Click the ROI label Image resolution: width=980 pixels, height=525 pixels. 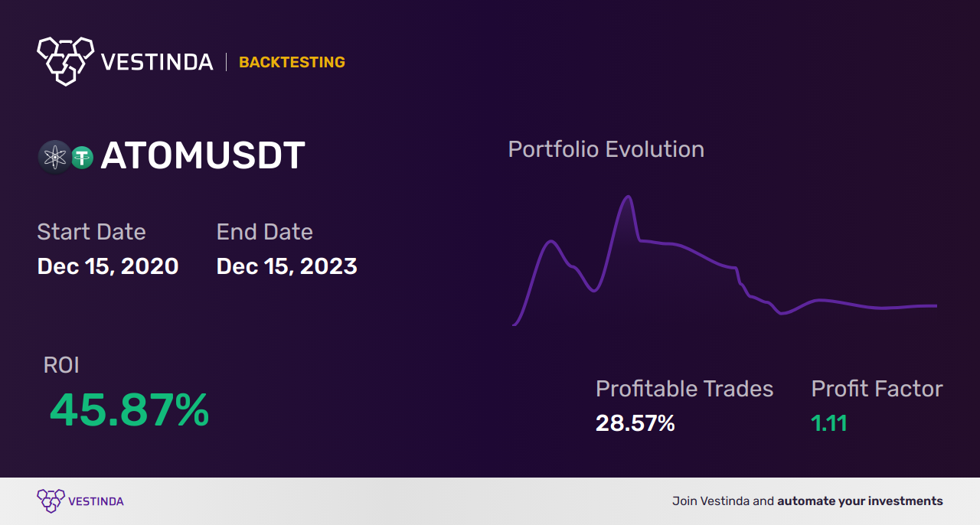pos(61,365)
